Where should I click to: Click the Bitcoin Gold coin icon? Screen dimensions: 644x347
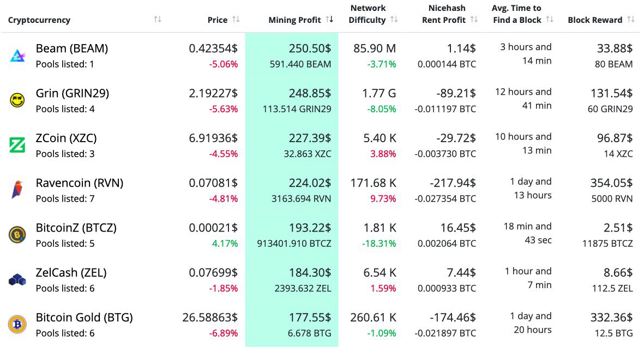click(x=17, y=324)
